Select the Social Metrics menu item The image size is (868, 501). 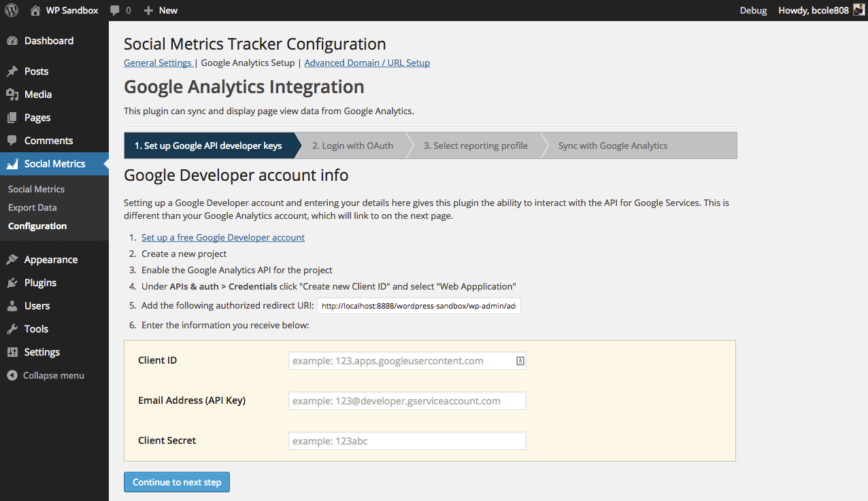tap(54, 164)
